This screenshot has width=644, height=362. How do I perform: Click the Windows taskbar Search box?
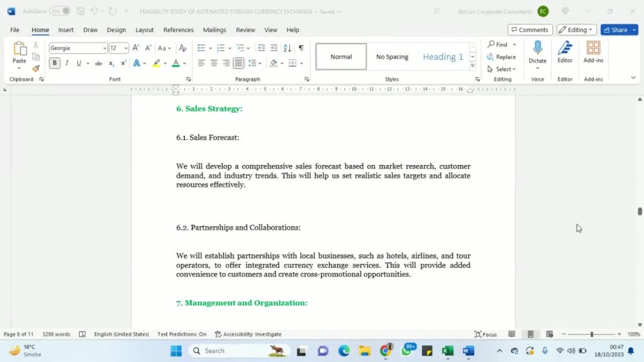tap(239, 351)
